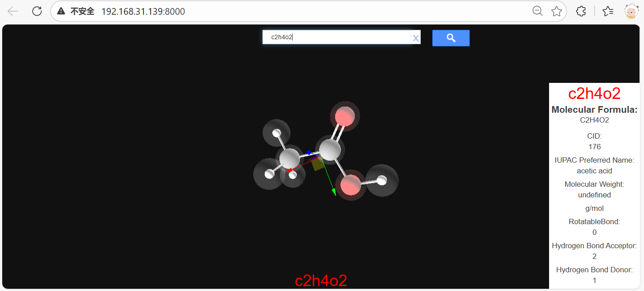Bookmark this page with star icon

(x=557, y=11)
